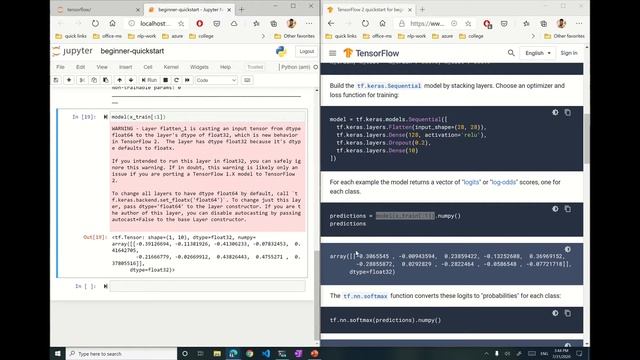Focus the localhost address bar
640x360 pixels.
click(155, 24)
